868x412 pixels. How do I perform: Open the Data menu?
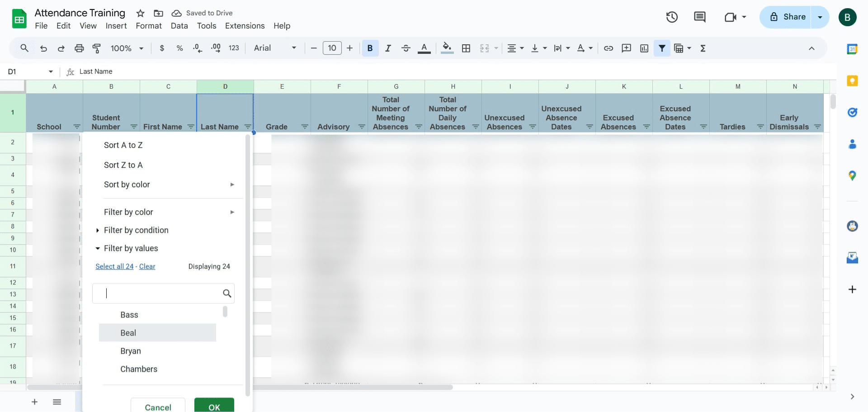pos(179,26)
